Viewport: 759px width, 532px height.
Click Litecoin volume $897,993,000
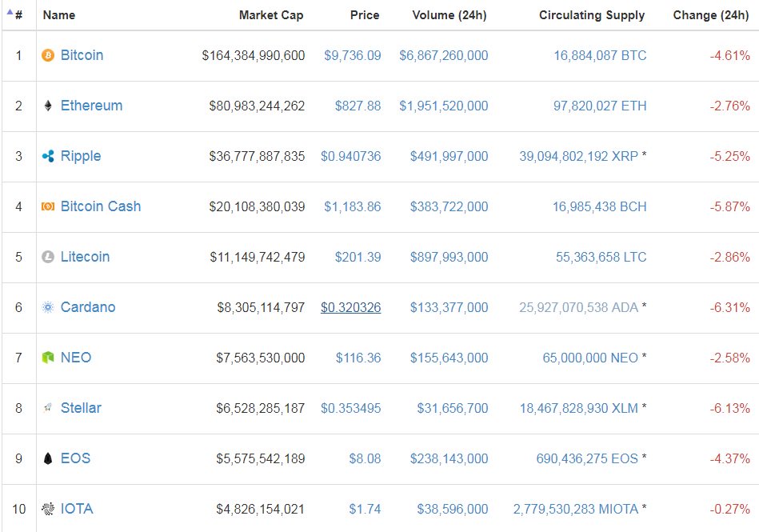[449, 257]
